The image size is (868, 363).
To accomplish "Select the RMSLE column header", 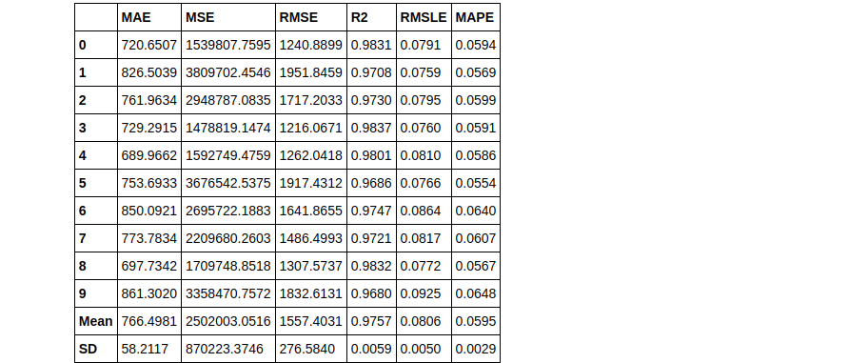I will pyautogui.click(x=424, y=17).
